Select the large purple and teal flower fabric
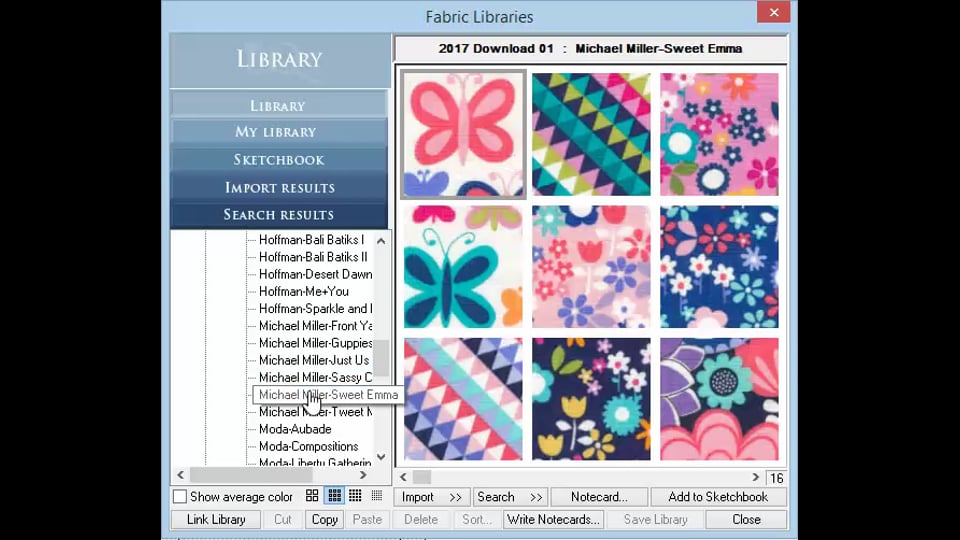Image resolution: width=960 pixels, height=540 pixels. pyautogui.click(x=719, y=399)
